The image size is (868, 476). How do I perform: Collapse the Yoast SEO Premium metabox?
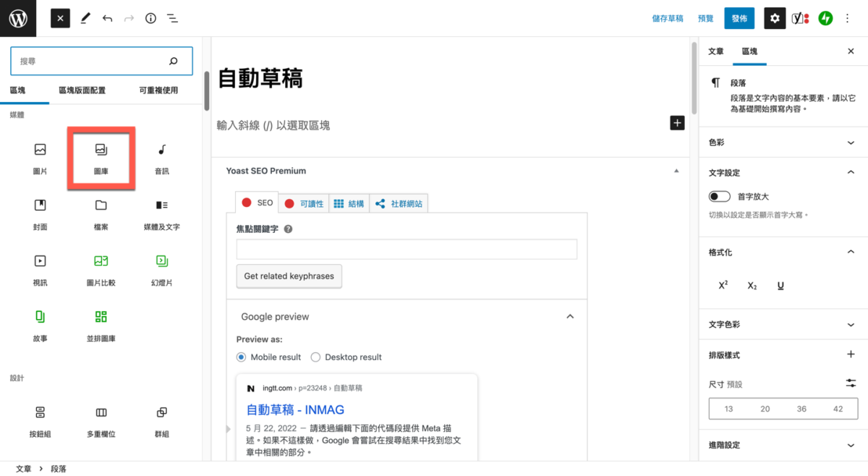click(x=676, y=171)
